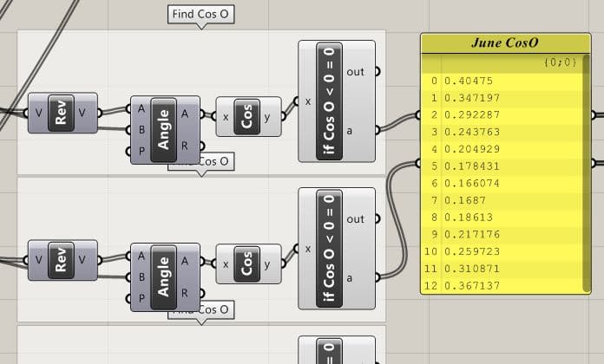The image size is (604, 364).
Task: Select the Cos component in the top group
Action: point(247,116)
